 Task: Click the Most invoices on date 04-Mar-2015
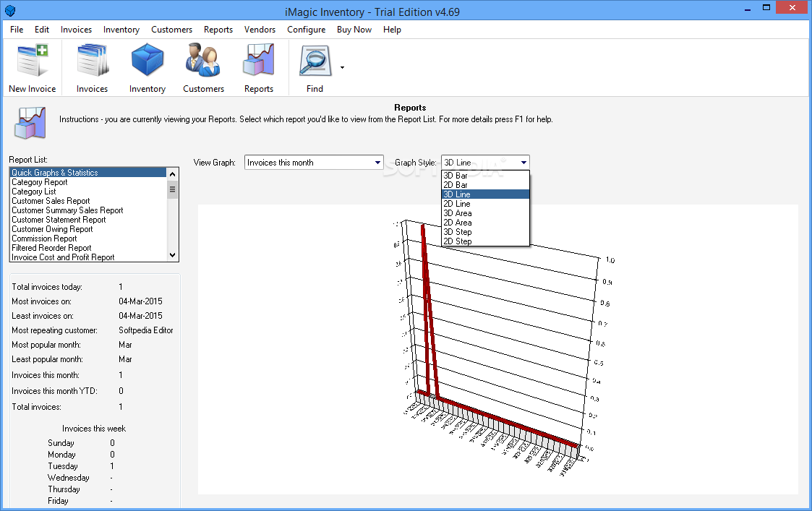click(140, 301)
